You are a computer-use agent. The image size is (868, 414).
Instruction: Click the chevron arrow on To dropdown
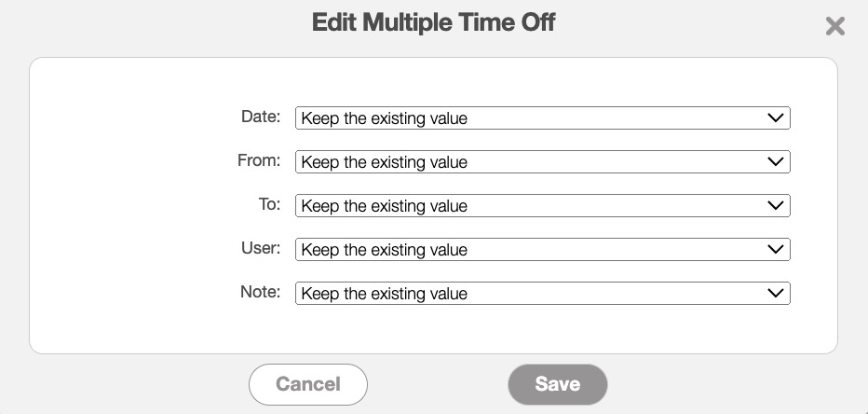click(x=775, y=206)
